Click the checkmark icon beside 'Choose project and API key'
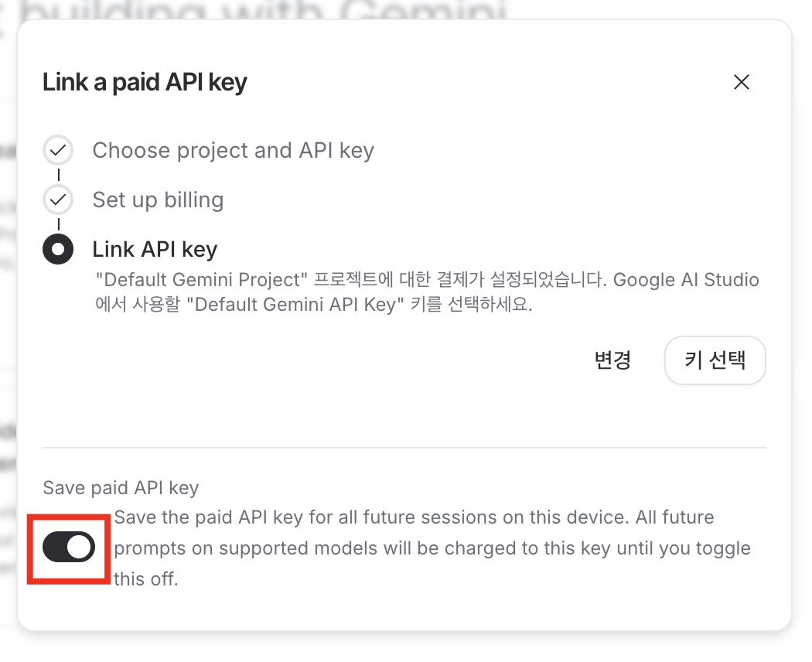The image size is (812, 662). coord(57,150)
